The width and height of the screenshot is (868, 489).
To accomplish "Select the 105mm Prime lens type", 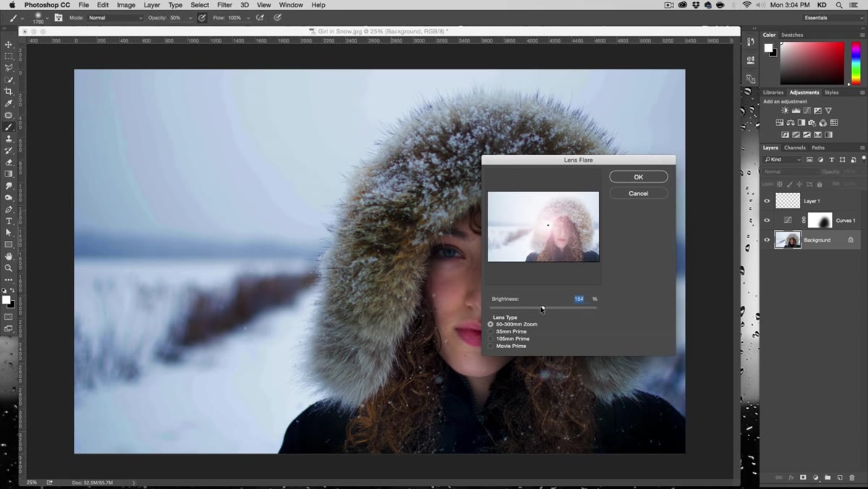I will click(509, 339).
